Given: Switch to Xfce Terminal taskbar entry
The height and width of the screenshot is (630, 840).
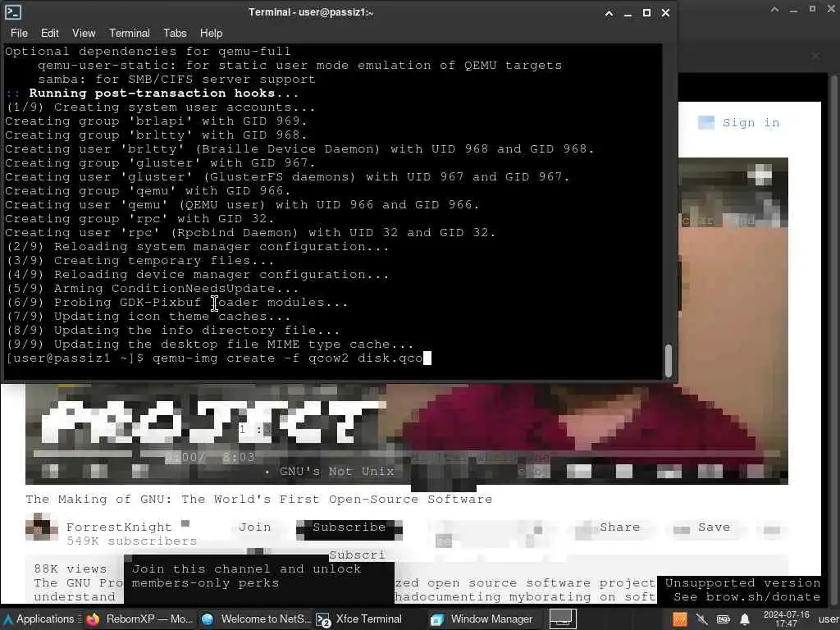Looking at the screenshot, I should coord(360,619).
